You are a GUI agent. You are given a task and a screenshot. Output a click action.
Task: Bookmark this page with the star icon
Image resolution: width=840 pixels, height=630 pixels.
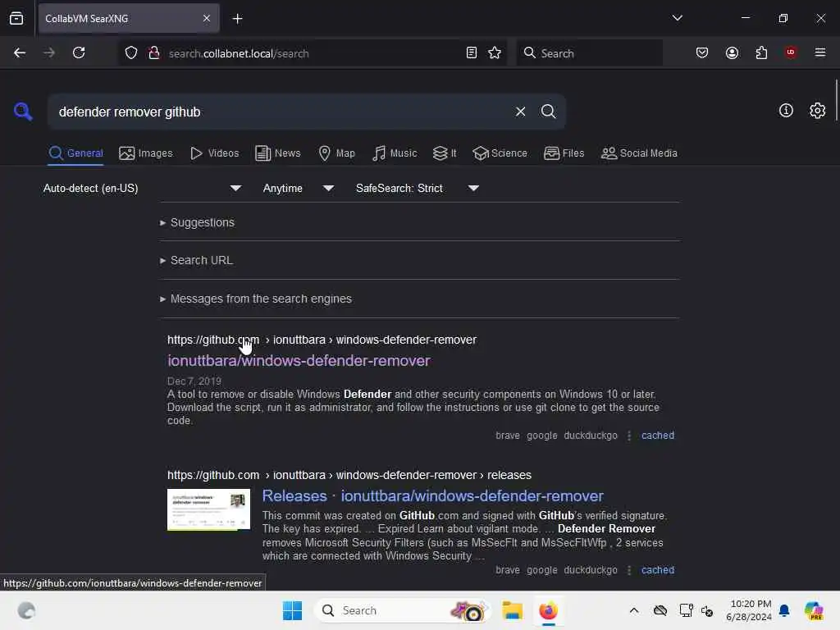[x=495, y=52]
